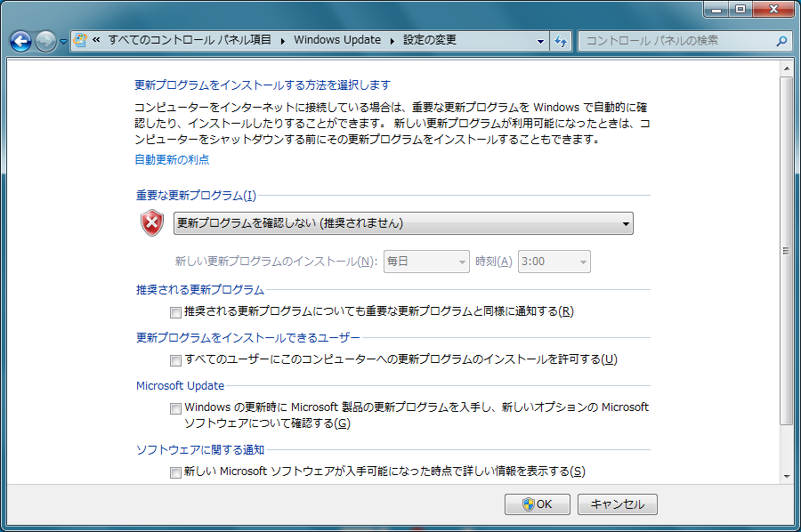Expand arrow after Windows Update breadcrumb
Viewport: 801px width, 532px height.
[392, 40]
